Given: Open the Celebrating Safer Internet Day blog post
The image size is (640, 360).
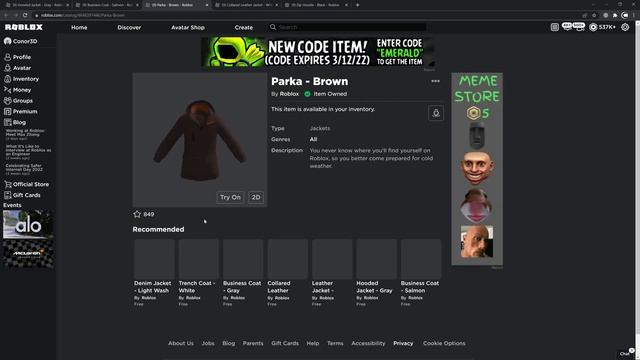Looking at the screenshot, I should point(24,169).
